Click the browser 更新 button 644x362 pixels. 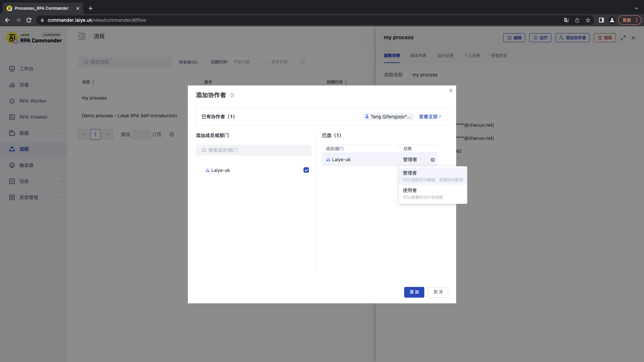pyautogui.click(x=630, y=20)
